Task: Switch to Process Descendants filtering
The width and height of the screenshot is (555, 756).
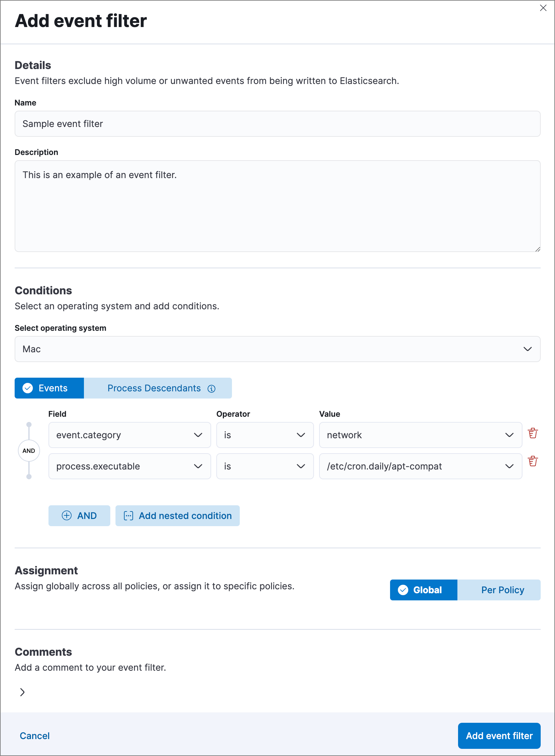Action: click(x=154, y=388)
